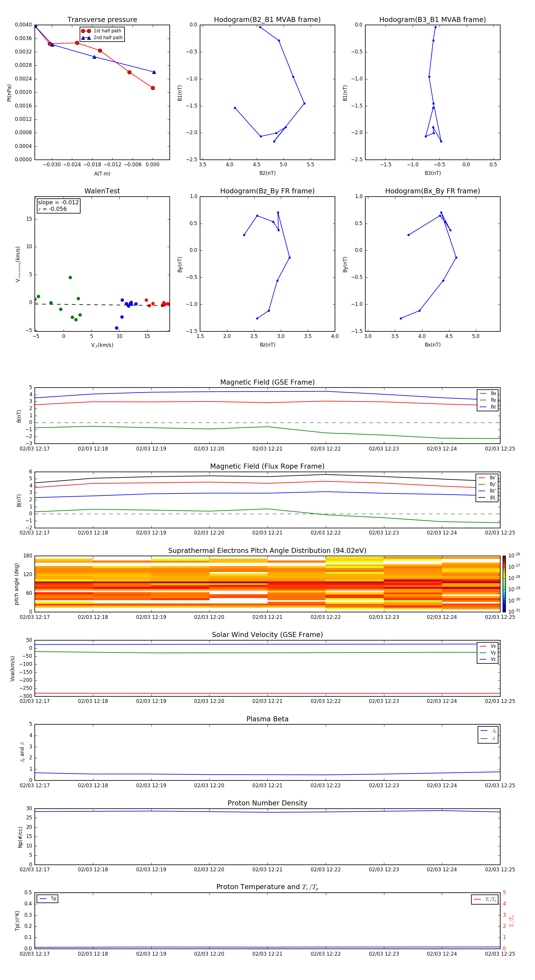The height and width of the screenshot is (980, 535).
Task: Click the 'slope = -0.012' annotation
Action: coord(58,203)
